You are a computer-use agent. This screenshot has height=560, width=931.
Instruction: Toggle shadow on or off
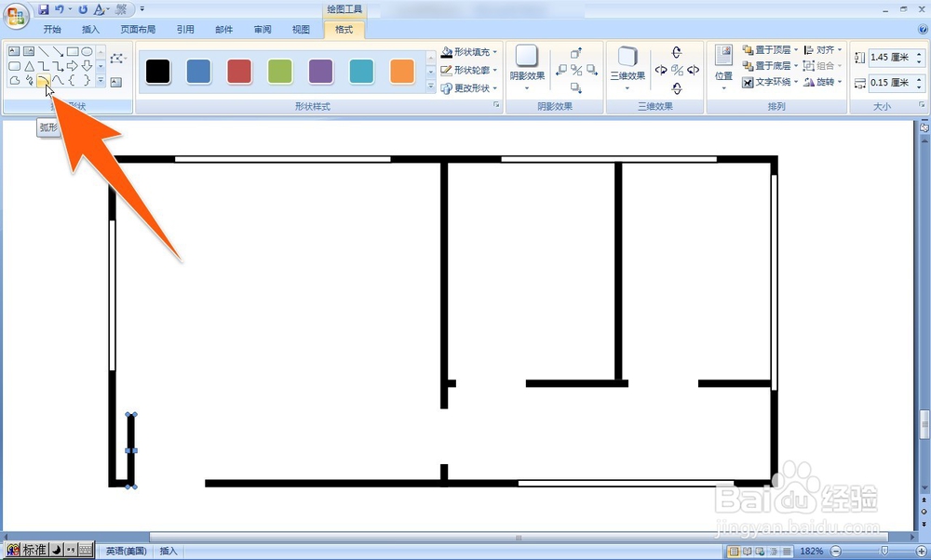pyautogui.click(x=576, y=70)
